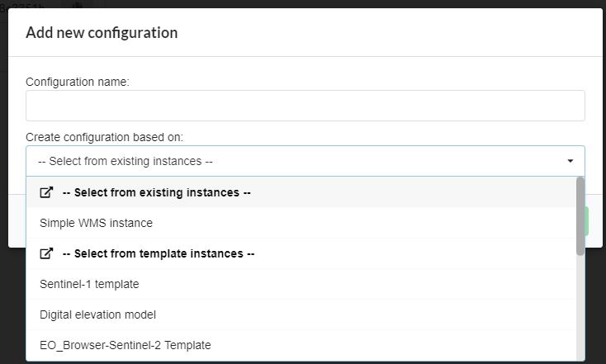Click the dropdown caret arrow of the combo box

pos(570,161)
